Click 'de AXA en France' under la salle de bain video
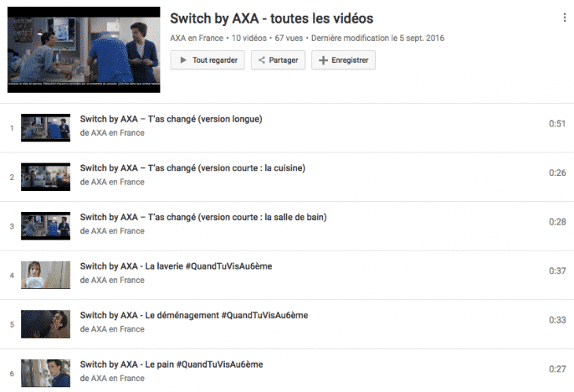574x392 pixels. pos(112,231)
